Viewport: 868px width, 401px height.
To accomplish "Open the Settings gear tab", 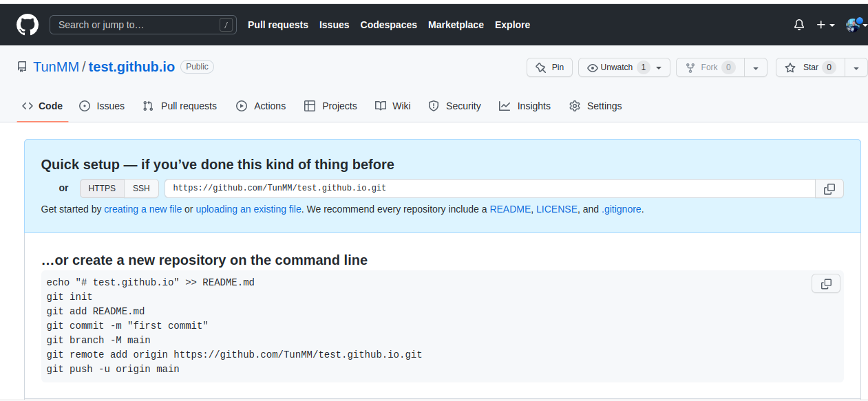I will [x=595, y=106].
